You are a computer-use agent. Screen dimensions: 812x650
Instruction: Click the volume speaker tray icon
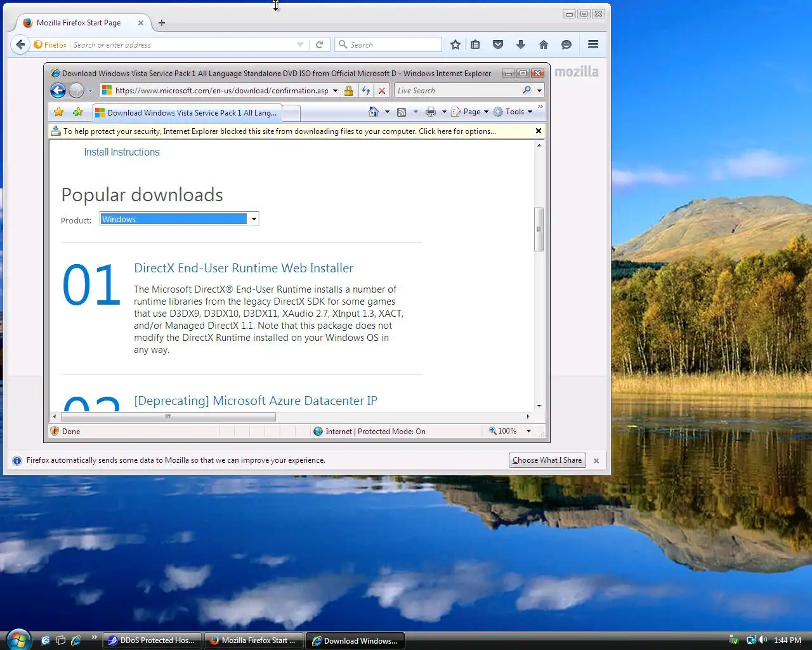tap(763, 640)
